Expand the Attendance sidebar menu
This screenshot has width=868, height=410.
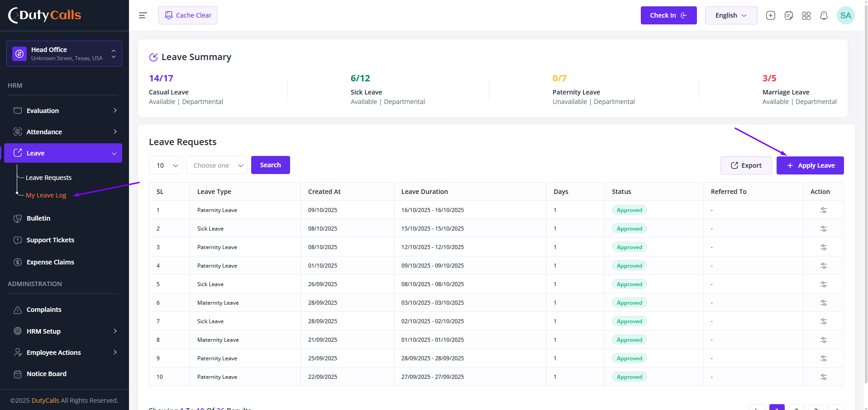63,132
